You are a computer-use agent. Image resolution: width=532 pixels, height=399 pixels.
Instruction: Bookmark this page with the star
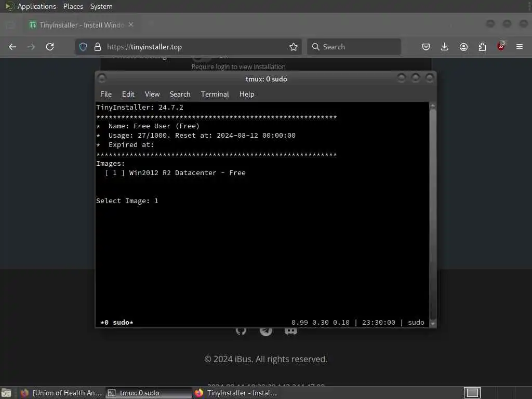[x=294, y=47]
